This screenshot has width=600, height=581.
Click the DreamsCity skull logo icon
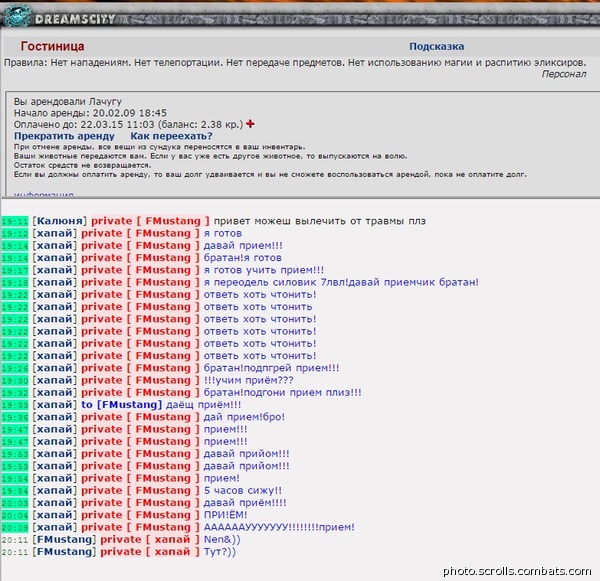click(x=17, y=16)
